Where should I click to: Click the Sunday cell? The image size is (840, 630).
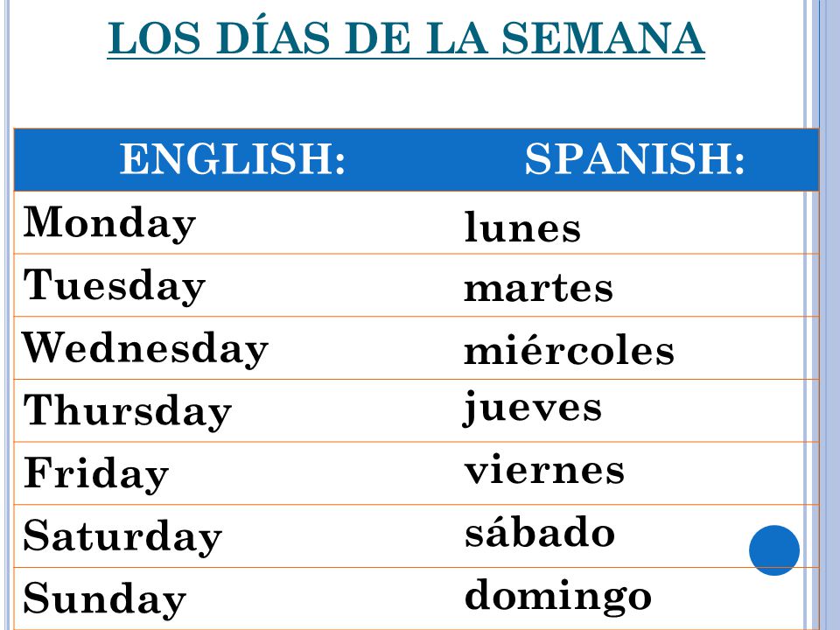[104, 598]
